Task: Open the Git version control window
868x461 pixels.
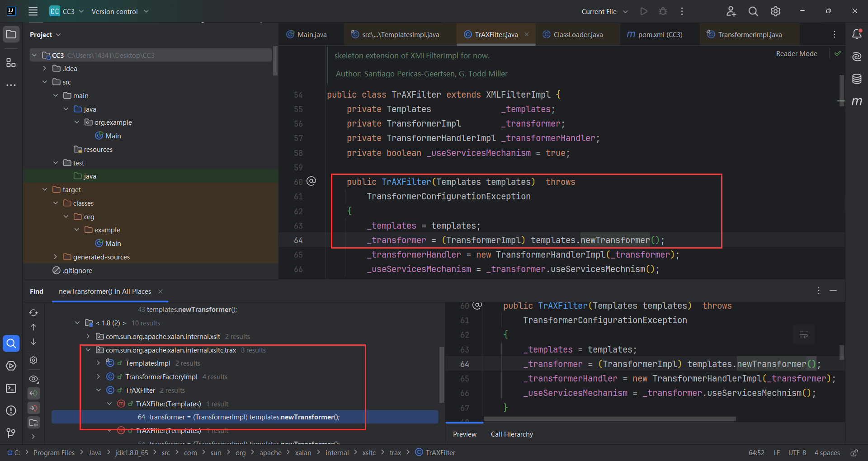Action: tap(11, 433)
